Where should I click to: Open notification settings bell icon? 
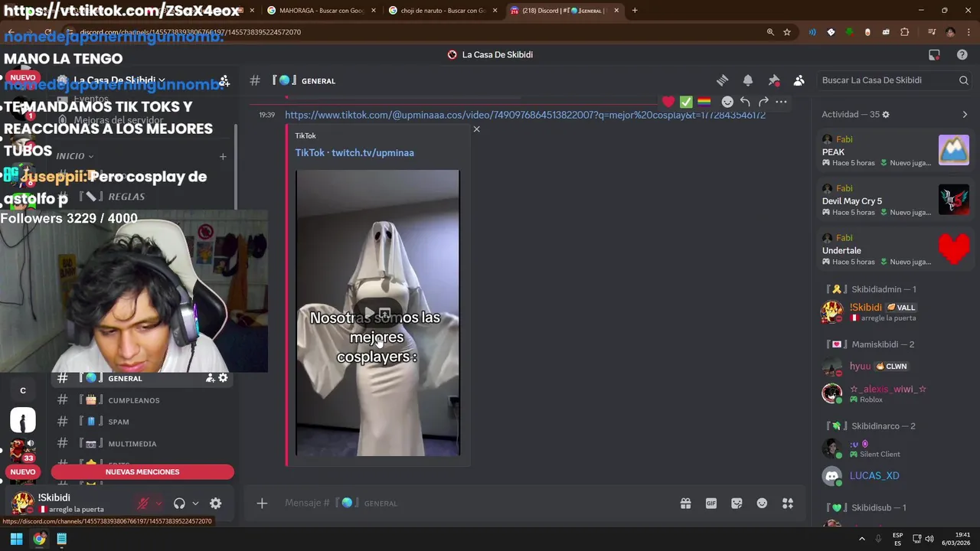click(748, 80)
